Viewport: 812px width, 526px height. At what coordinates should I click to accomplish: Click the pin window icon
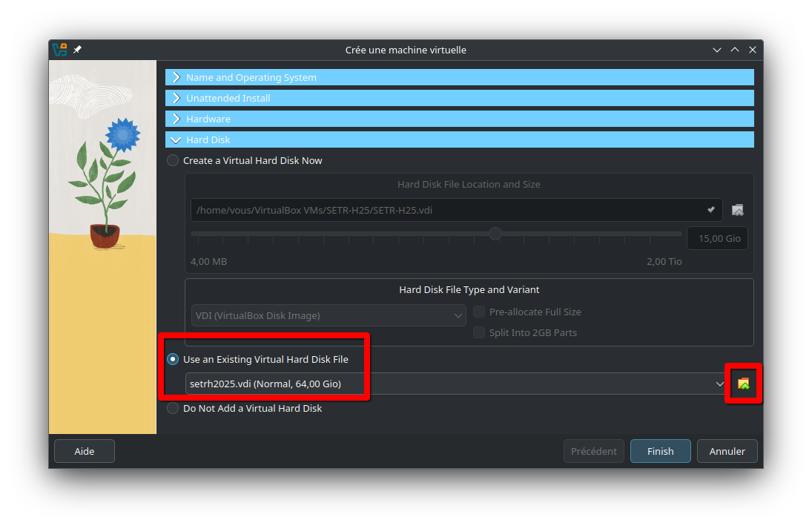pyautogui.click(x=78, y=50)
